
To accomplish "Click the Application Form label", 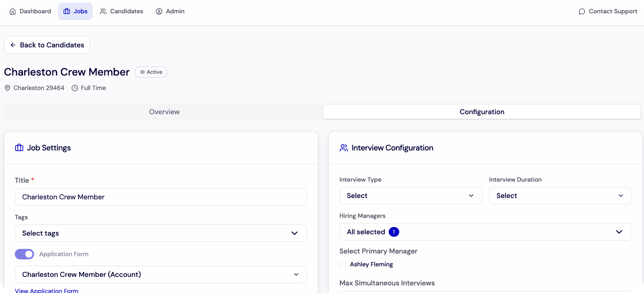I will 64,254.
